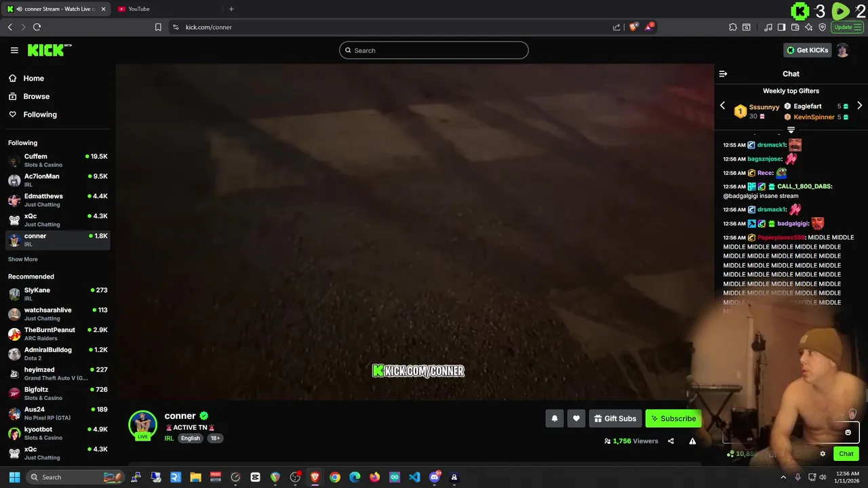Open the chat emoji picker
Viewport: 868px width, 488px height.
(848, 432)
